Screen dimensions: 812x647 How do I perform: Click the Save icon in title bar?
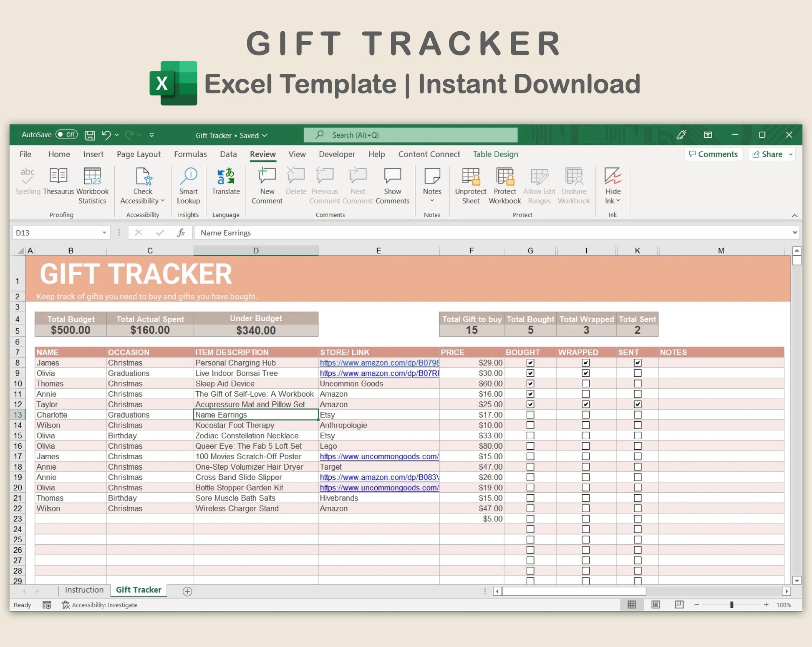click(90, 135)
